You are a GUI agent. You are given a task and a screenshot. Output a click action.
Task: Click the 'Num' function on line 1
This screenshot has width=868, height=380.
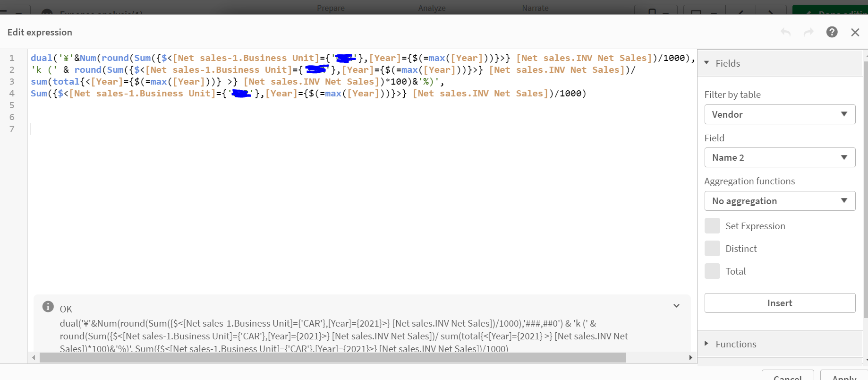click(88, 58)
